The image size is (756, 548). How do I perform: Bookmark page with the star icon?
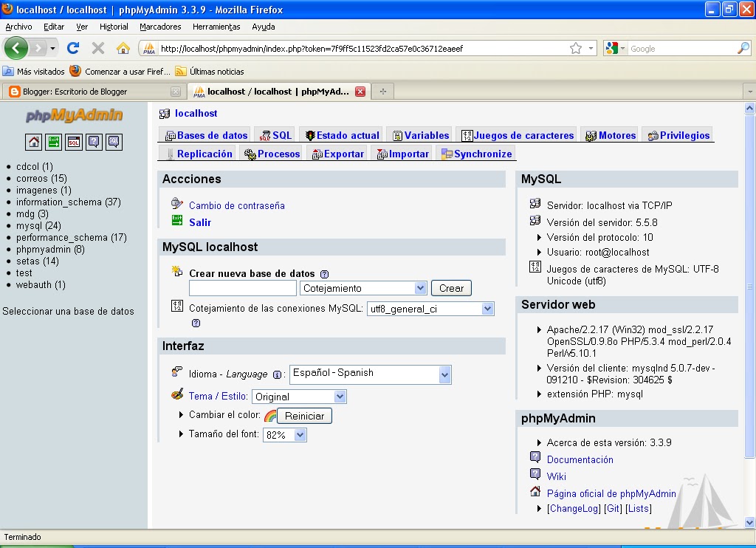(576, 48)
